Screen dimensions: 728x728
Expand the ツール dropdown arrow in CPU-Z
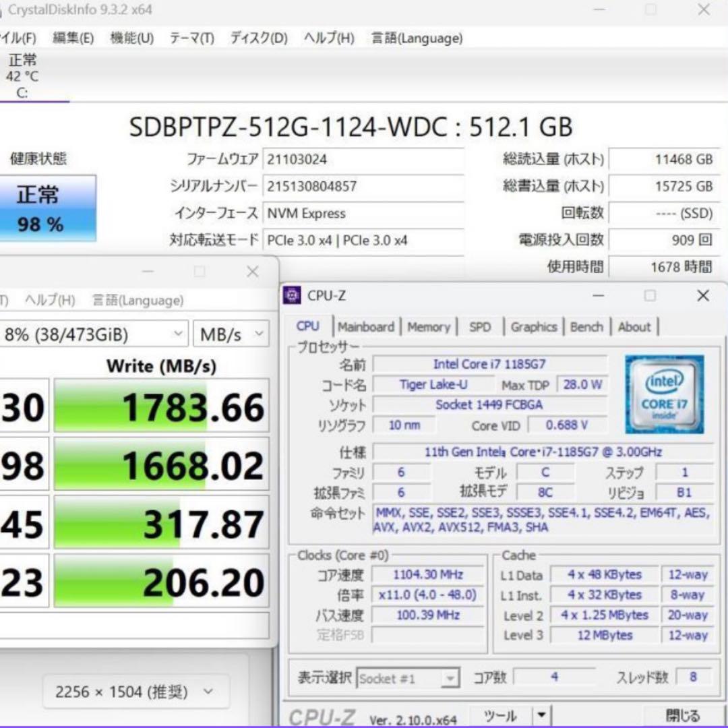542,715
